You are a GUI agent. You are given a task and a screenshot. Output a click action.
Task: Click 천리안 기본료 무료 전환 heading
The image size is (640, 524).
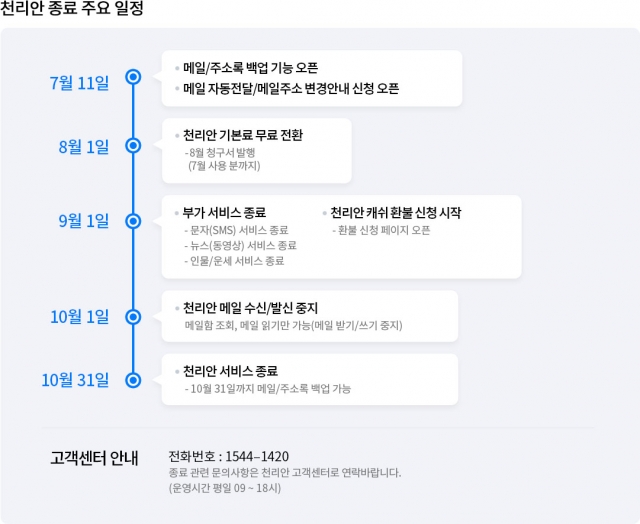click(243, 135)
